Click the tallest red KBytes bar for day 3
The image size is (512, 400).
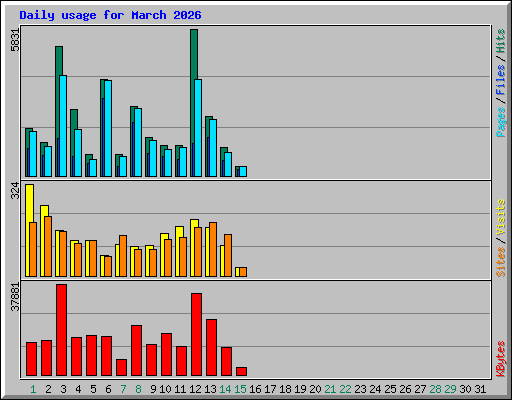click(x=61, y=330)
